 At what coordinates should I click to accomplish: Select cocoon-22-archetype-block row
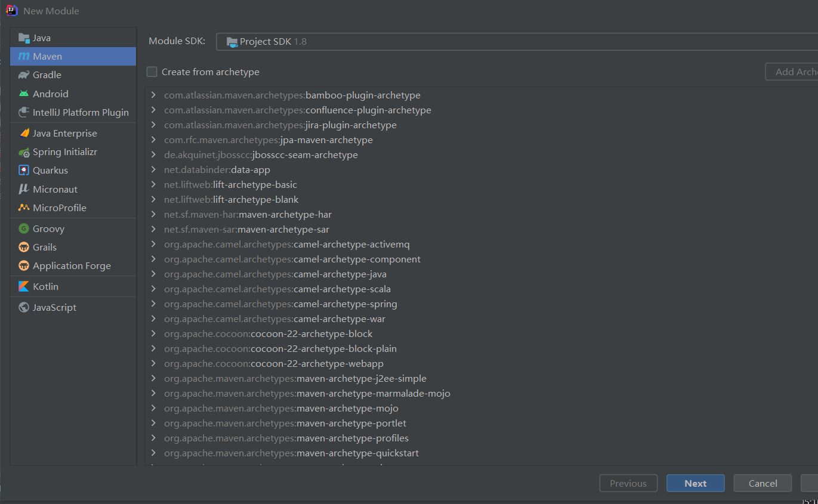(x=481, y=333)
